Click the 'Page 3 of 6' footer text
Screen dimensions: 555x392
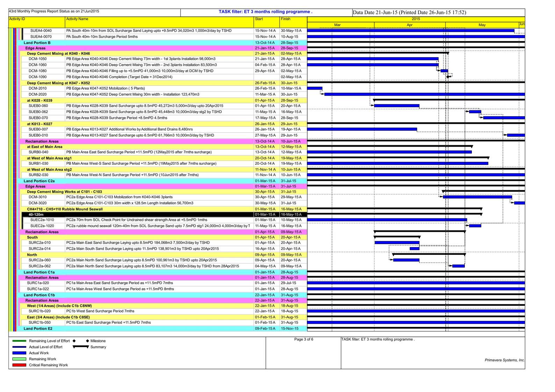304,339
